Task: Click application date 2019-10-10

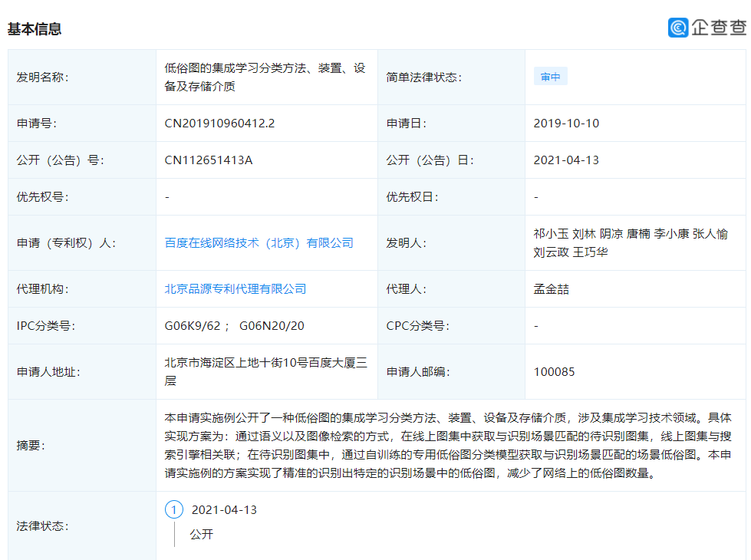Action: (566, 123)
